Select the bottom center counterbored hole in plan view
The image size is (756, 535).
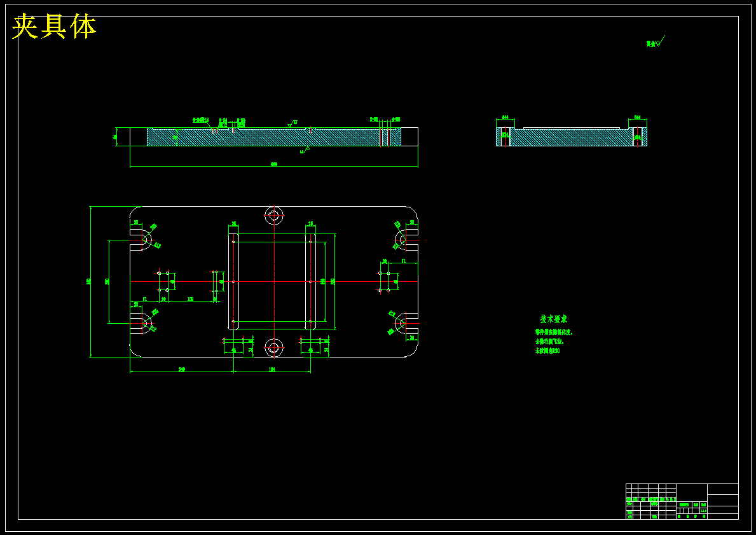274,347
